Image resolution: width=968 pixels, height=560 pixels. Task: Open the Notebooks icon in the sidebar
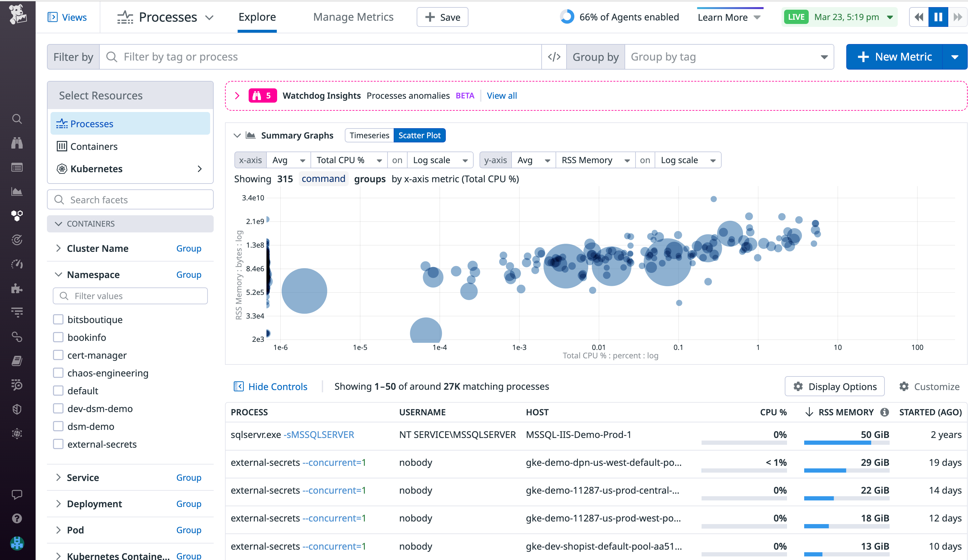point(17,360)
